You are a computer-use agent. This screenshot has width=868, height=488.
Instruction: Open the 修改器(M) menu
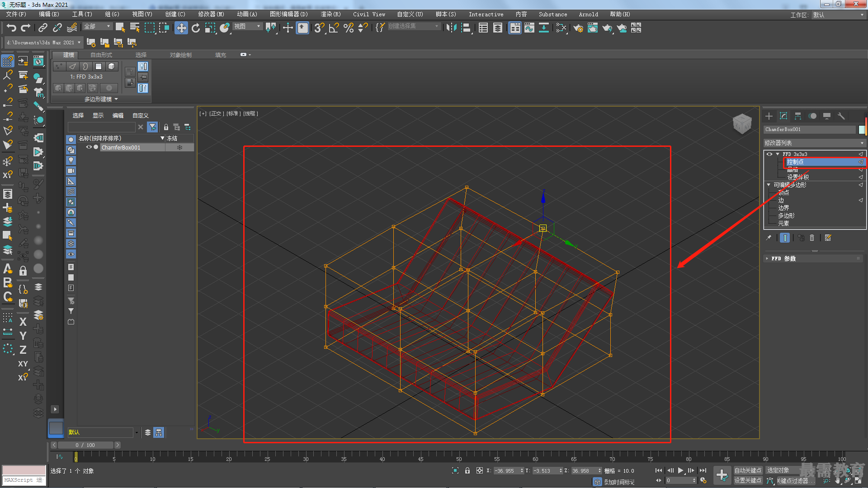coord(211,14)
